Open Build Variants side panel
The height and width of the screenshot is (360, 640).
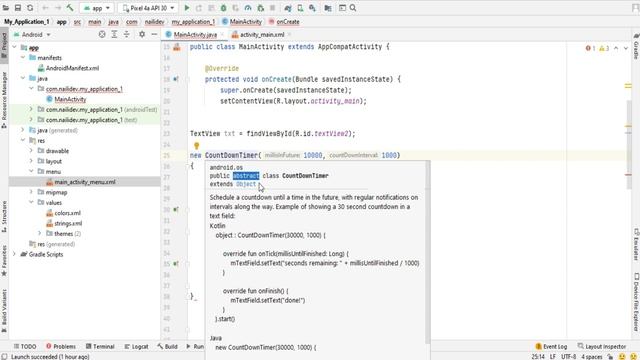tap(4, 311)
